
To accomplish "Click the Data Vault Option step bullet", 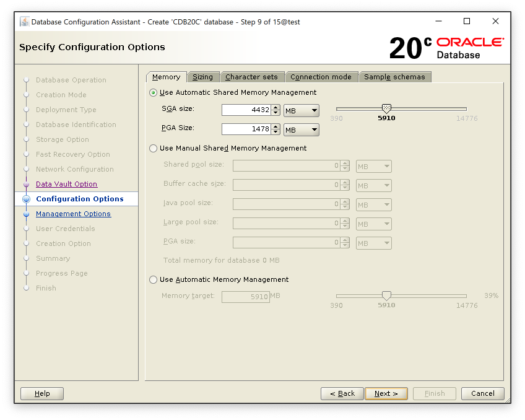I will click(x=26, y=185).
